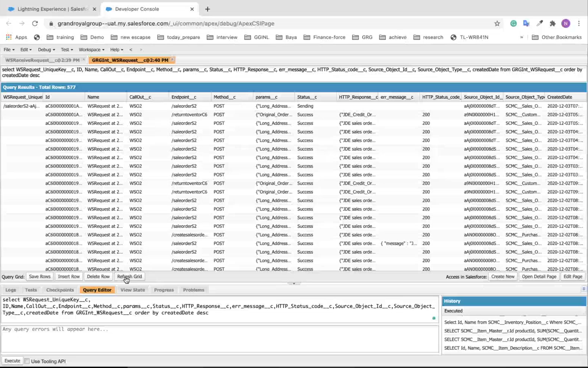
Task: Click the Grammarly extension icon
Action: point(513,23)
